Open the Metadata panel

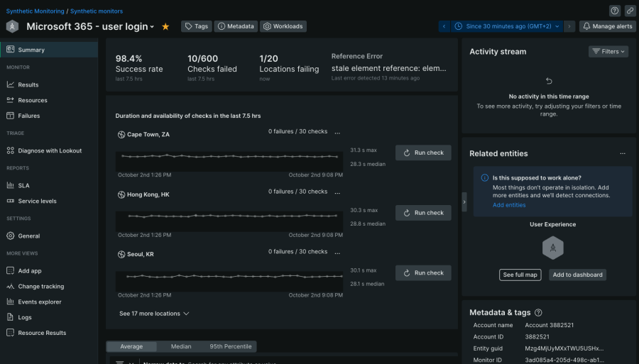[x=236, y=26]
